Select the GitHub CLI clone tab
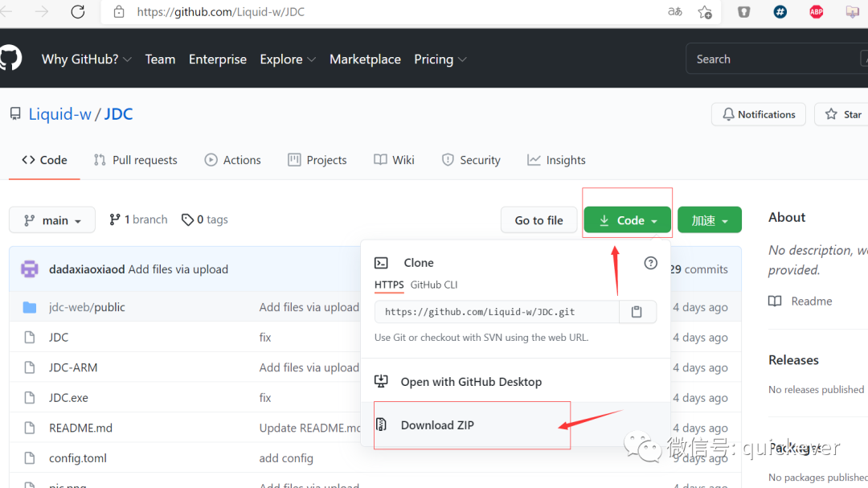This screenshot has height=488, width=868. point(434,285)
